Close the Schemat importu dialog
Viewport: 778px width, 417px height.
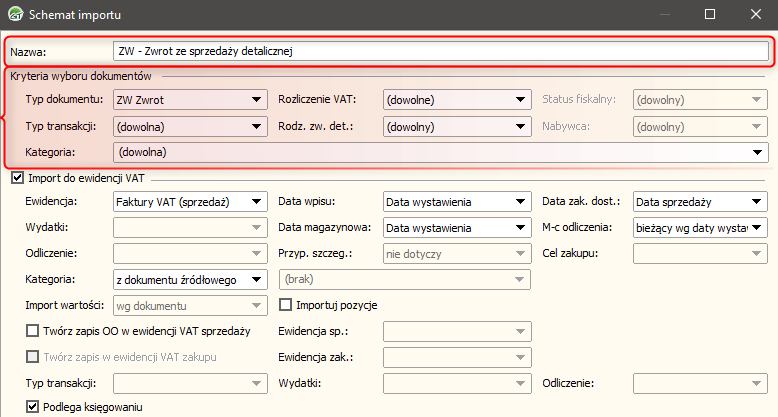tap(756, 15)
